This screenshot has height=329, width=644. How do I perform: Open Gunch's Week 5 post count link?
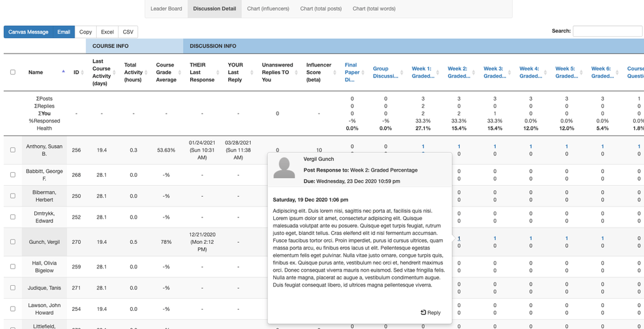click(567, 238)
